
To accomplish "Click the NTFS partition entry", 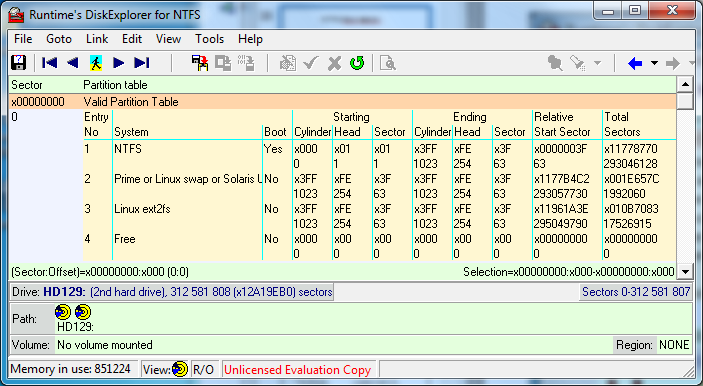I will (128, 149).
